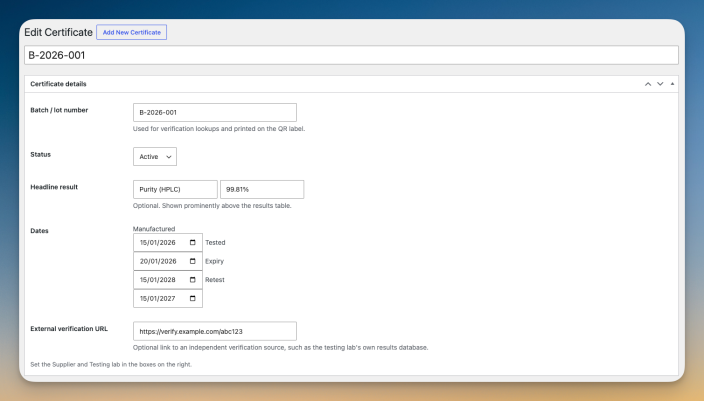This screenshot has width=704, height=401.
Task: Click the Status label
Action: click(40, 154)
